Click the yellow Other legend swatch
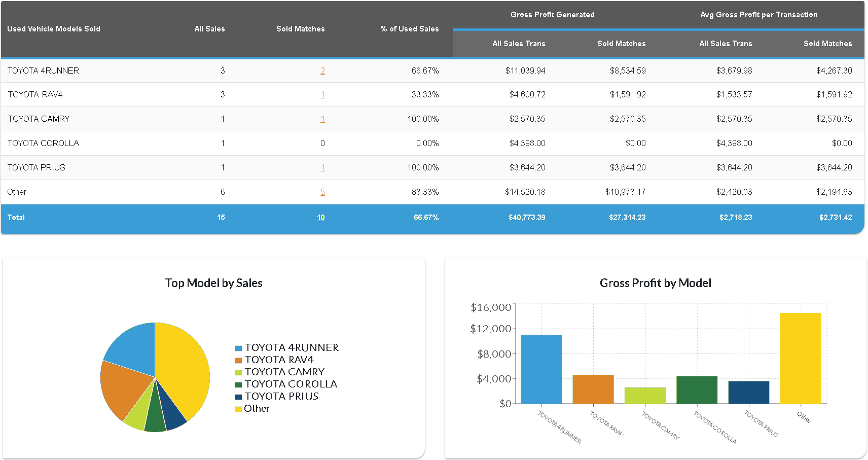 pos(238,409)
